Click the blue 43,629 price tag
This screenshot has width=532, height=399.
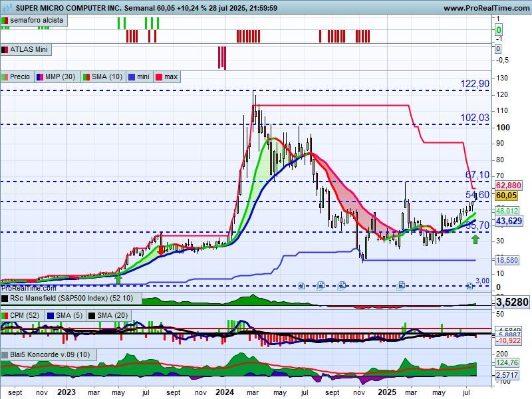[509, 221]
